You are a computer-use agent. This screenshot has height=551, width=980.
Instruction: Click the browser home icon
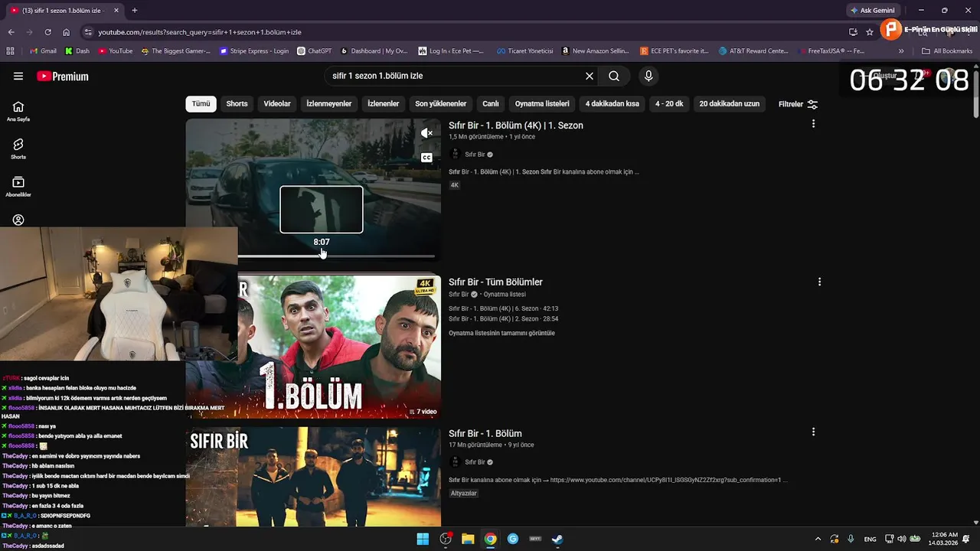coord(66,32)
